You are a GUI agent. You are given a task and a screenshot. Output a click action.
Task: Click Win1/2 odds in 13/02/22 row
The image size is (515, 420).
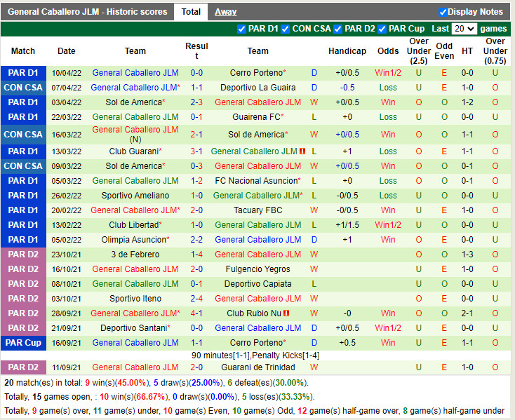coord(388,225)
